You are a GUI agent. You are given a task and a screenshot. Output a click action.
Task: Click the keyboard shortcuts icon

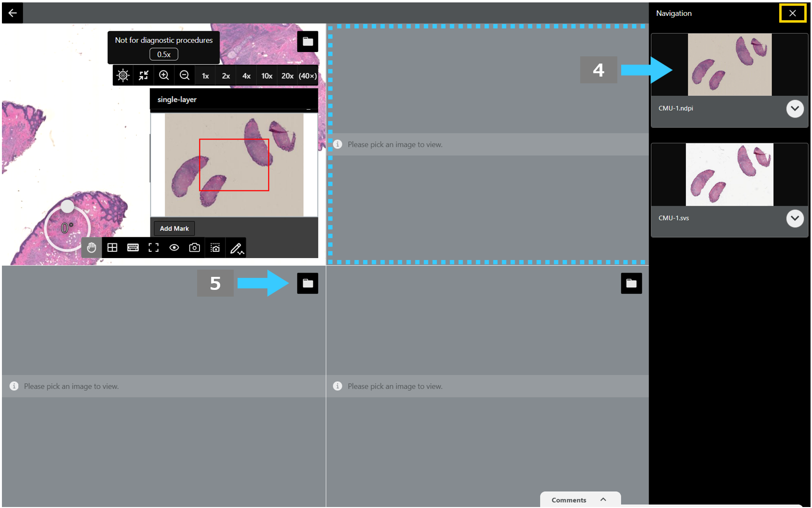tap(133, 247)
